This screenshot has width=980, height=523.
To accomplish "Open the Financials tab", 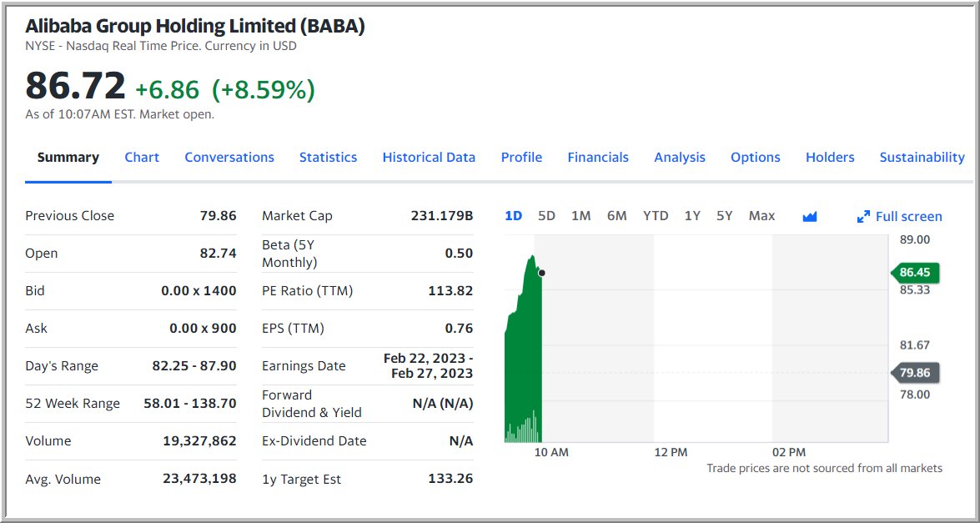I will [x=598, y=158].
